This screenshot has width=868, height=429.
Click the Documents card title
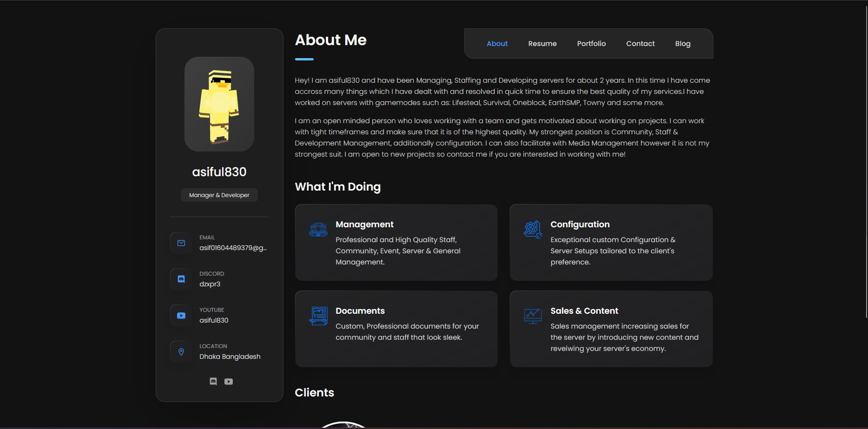tap(360, 311)
